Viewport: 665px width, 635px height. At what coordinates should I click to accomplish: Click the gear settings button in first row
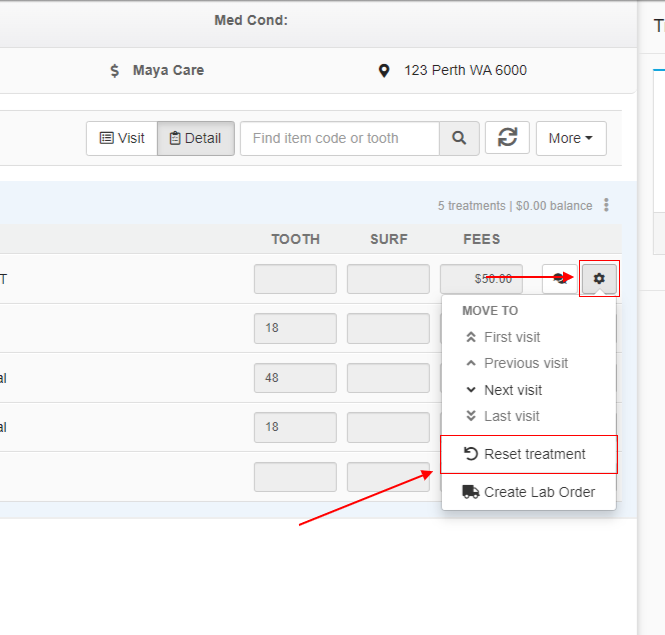click(x=599, y=279)
